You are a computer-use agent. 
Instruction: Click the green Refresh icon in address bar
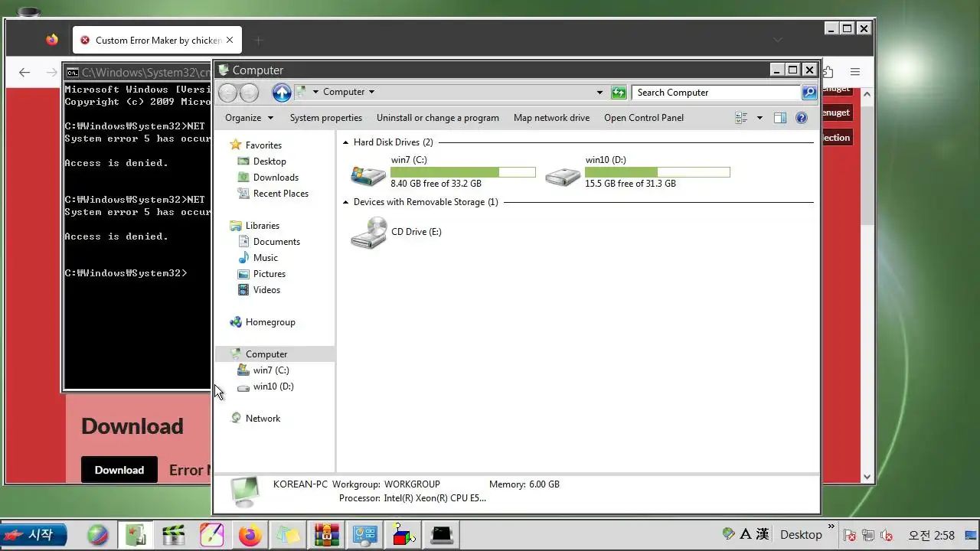(x=619, y=93)
